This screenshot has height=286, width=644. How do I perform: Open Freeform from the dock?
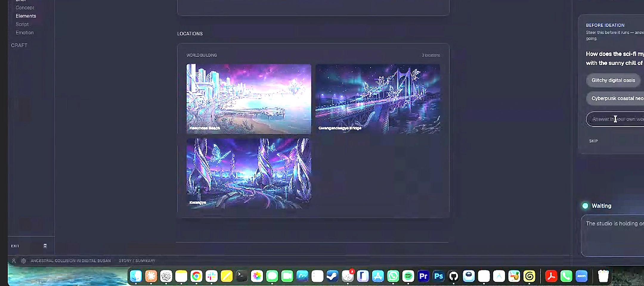click(x=302, y=276)
